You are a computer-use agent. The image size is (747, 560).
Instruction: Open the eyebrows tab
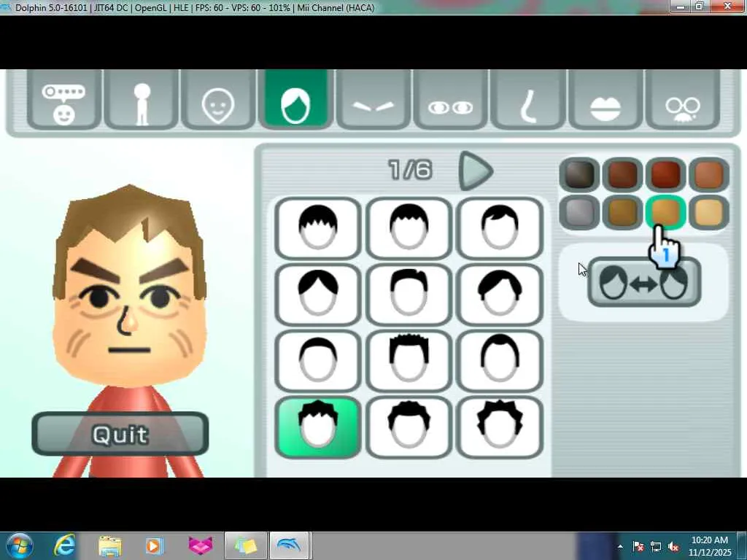373,100
